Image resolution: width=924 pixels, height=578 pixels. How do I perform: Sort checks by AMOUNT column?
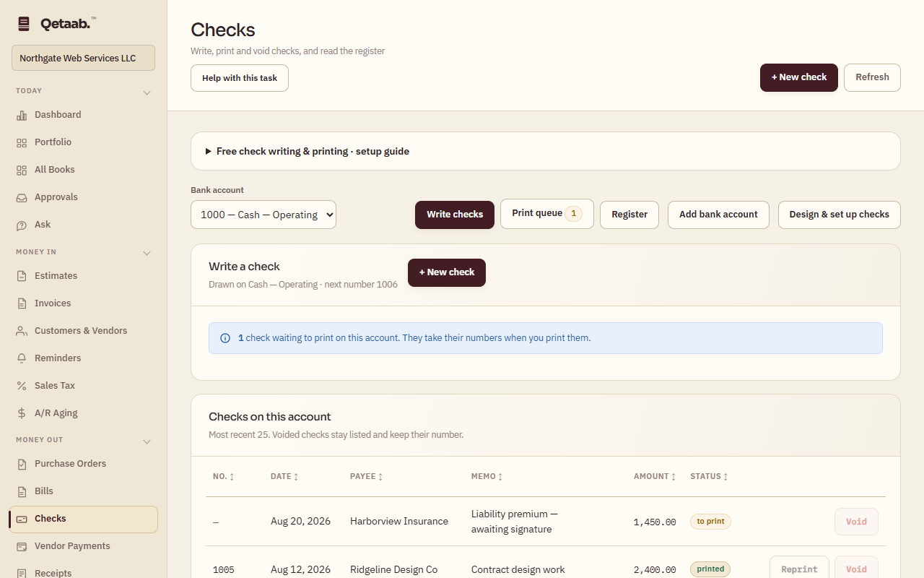pyautogui.click(x=655, y=476)
